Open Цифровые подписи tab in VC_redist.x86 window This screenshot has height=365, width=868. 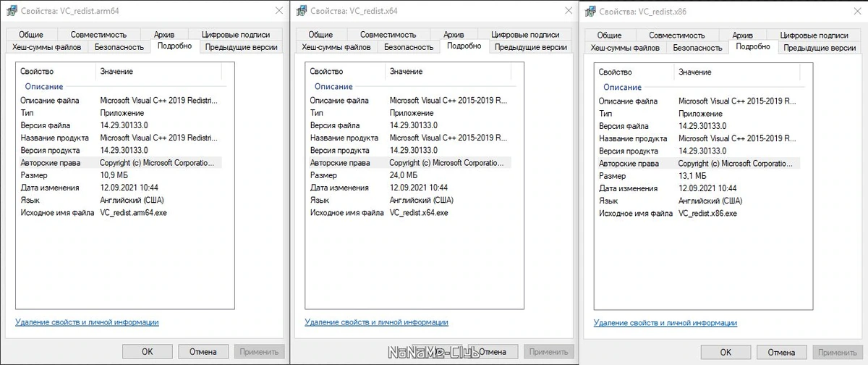pos(814,35)
